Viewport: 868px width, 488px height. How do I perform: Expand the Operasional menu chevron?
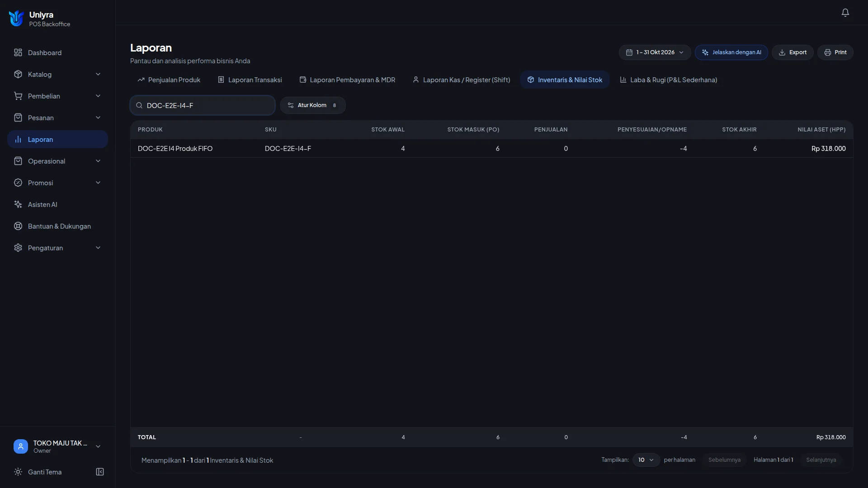98,161
